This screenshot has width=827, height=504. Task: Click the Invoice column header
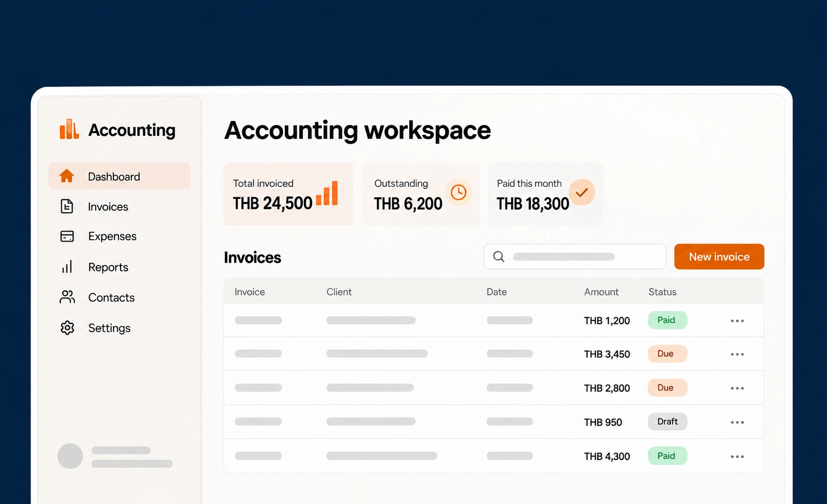pyautogui.click(x=250, y=292)
